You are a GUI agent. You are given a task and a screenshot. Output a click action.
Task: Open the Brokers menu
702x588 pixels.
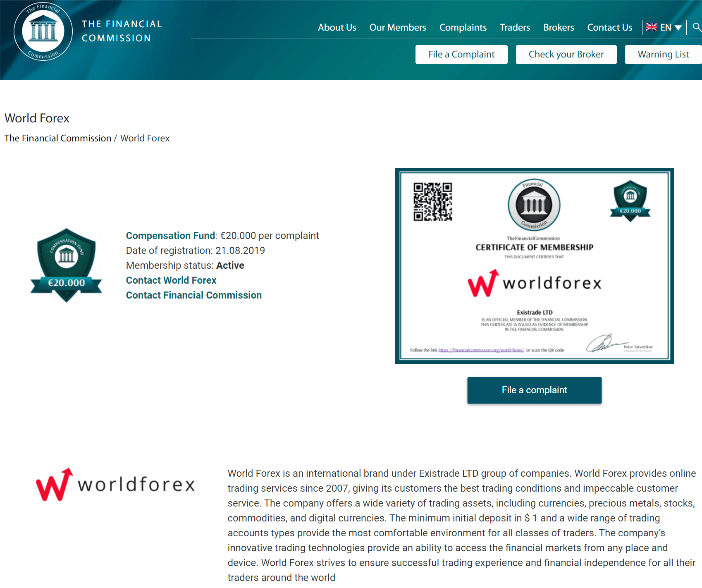tap(559, 27)
